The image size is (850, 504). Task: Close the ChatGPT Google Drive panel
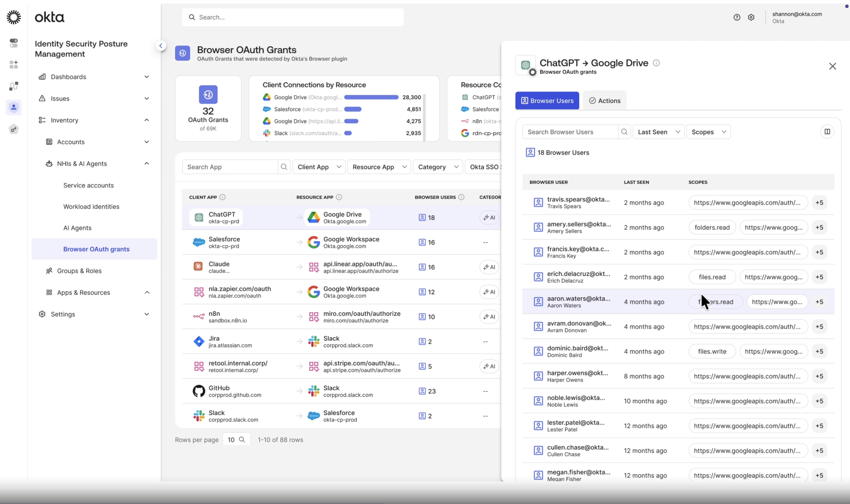[832, 66]
